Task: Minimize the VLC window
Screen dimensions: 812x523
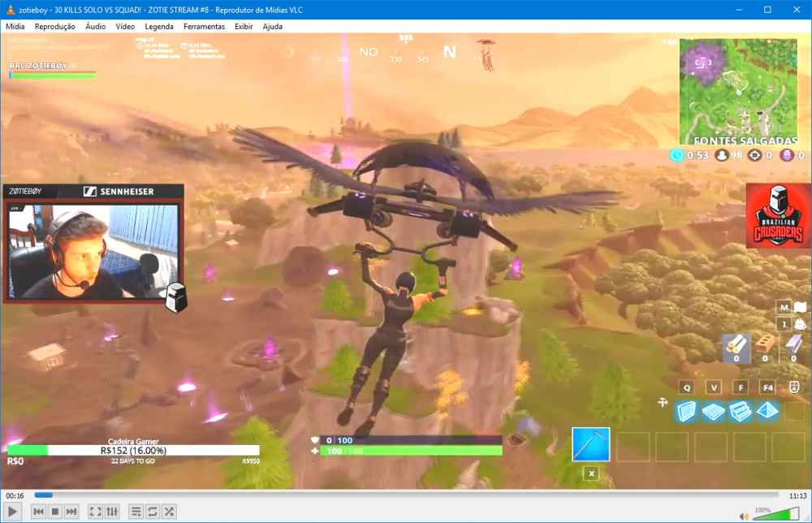Action: [x=739, y=9]
